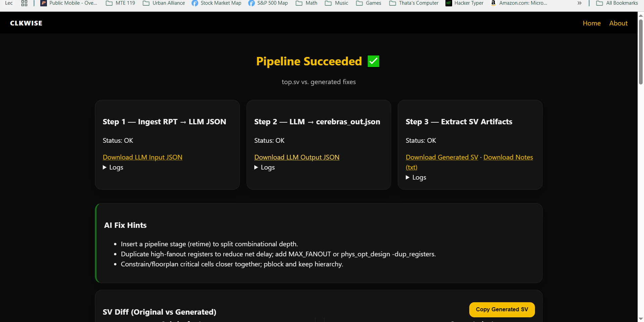Show more bookmarks via chevron

[x=579, y=3]
